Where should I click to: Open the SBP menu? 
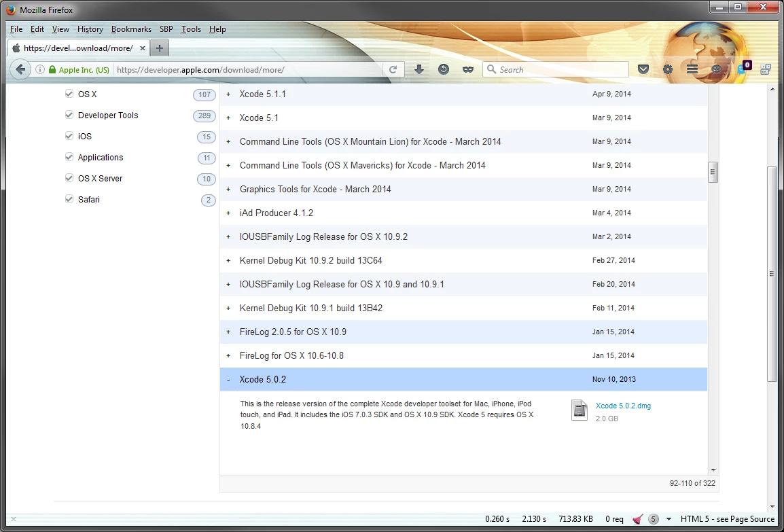[x=166, y=29]
